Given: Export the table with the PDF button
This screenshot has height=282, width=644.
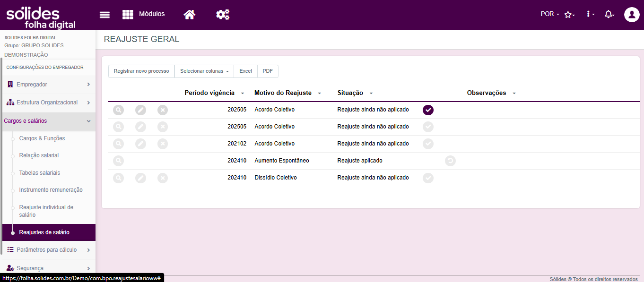Looking at the screenshot, I should click(268, 71).
